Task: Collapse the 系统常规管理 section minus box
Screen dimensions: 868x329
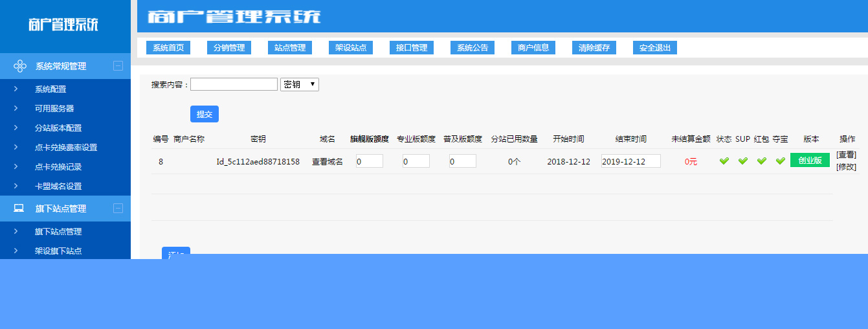Action: (118, 65)
